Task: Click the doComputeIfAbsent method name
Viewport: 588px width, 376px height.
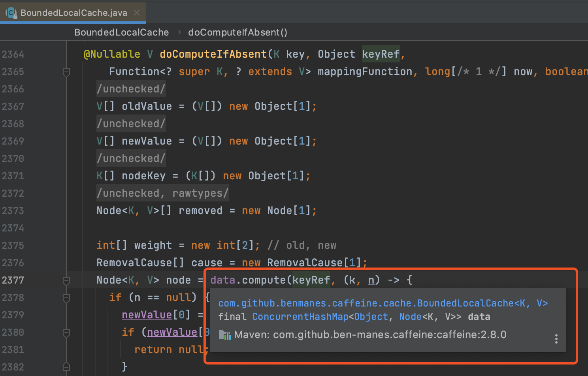Action: (x=213, y=54)
